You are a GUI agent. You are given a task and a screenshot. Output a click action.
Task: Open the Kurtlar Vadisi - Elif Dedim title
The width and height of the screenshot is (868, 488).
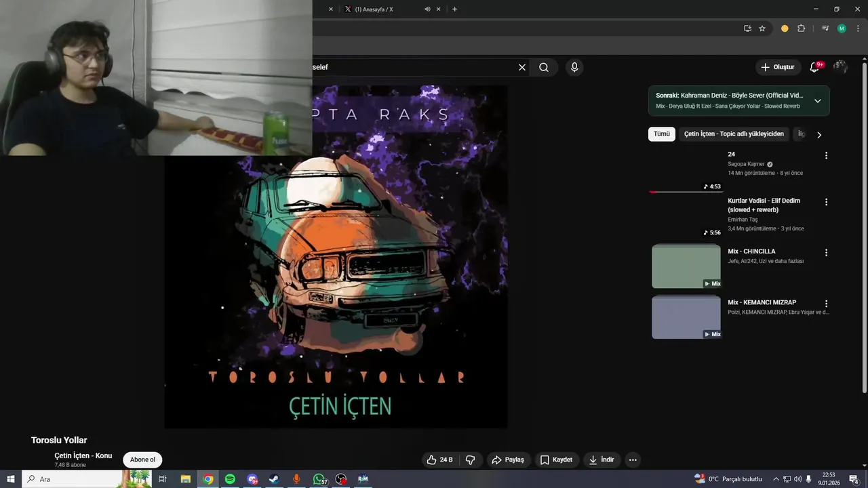pos(764,205)
